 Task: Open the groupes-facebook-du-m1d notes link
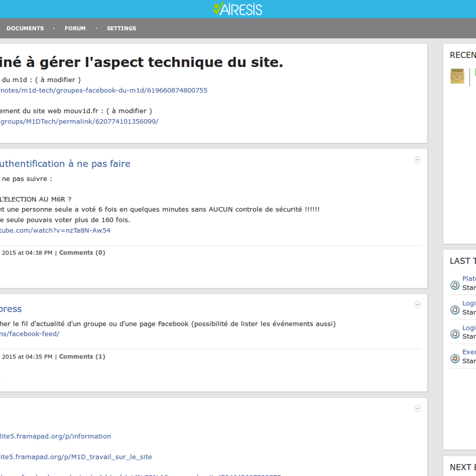pos(104,90)
